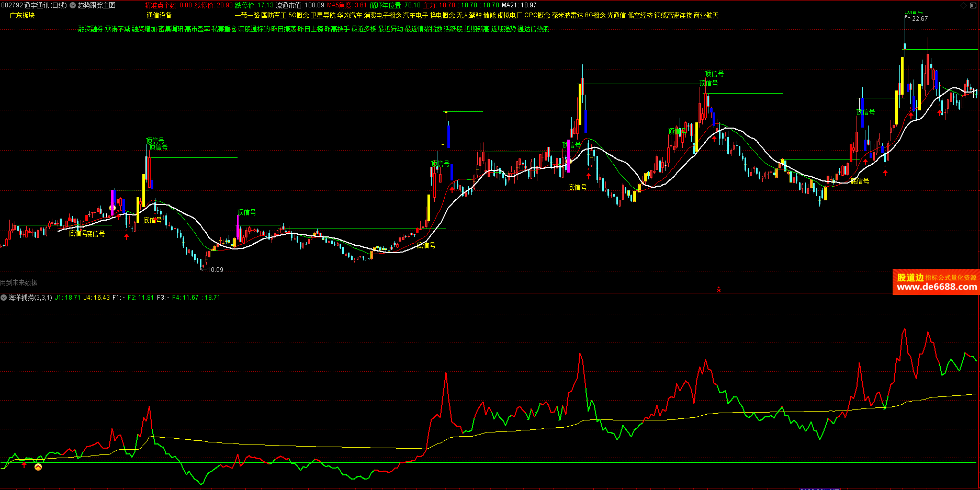Toggle the side panel icon at top right

974,5
